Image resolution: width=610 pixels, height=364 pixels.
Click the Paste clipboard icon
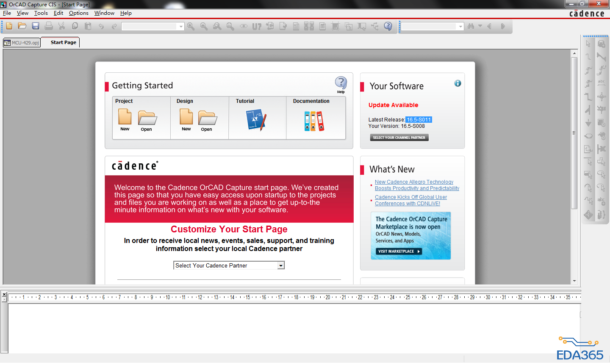(x=88, y=26)
